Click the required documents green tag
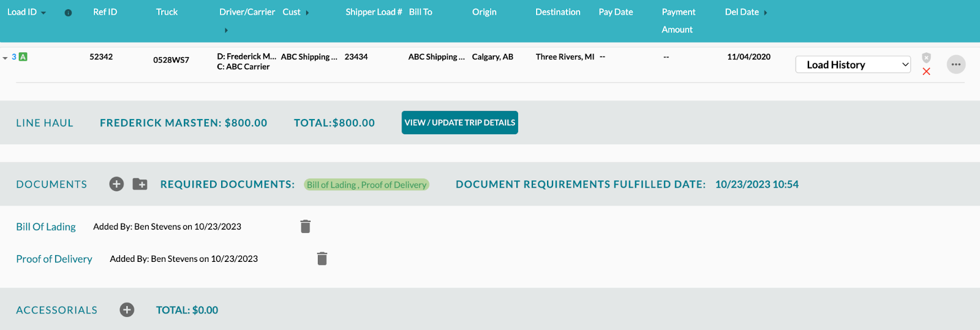The height and width of the screenshot is (330, 980). (x=366, y=185)
